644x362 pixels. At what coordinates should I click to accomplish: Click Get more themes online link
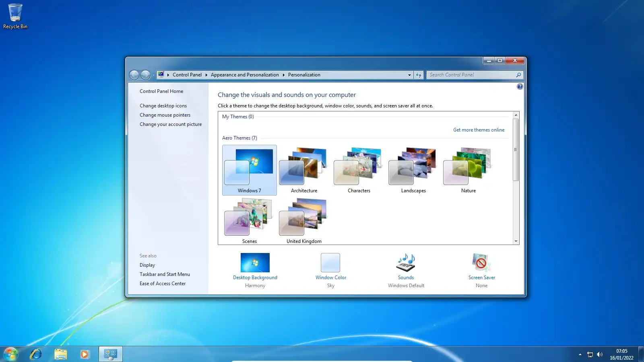479,130
